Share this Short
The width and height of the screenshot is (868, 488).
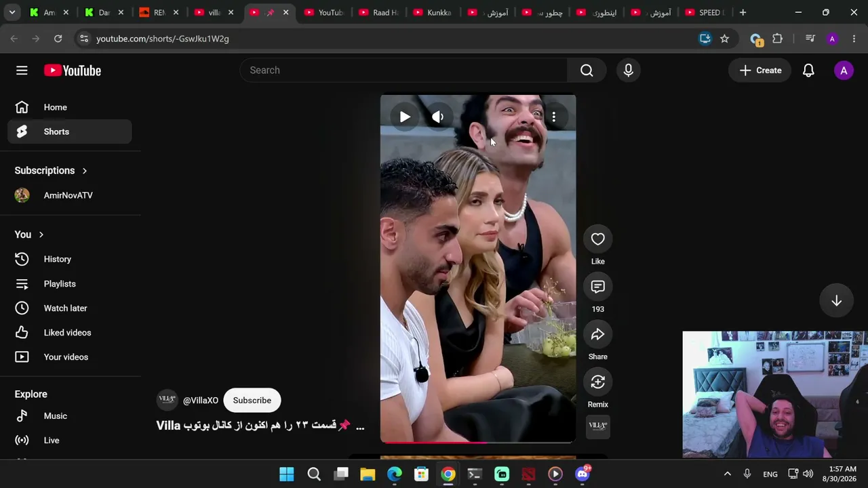tap(597, 335)
